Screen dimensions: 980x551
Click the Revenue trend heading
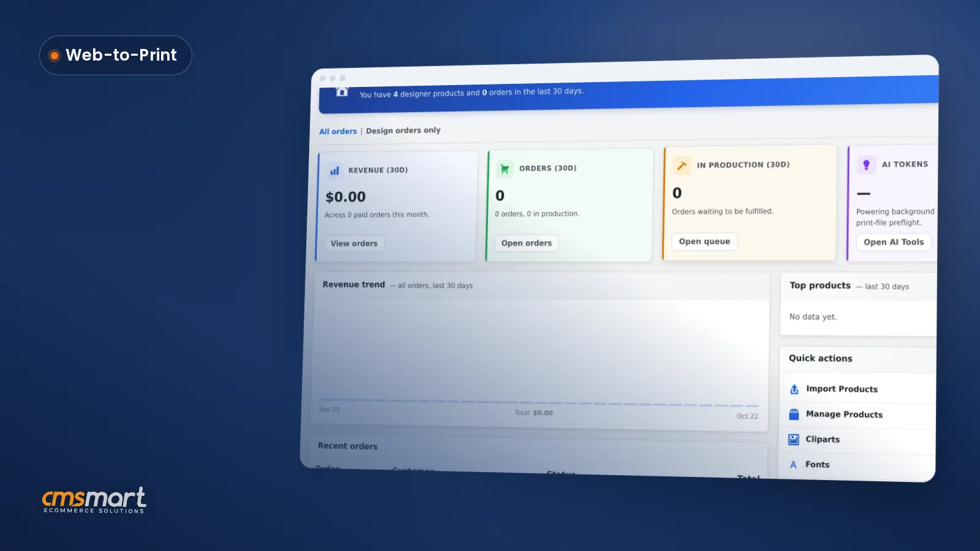[354, 285]
